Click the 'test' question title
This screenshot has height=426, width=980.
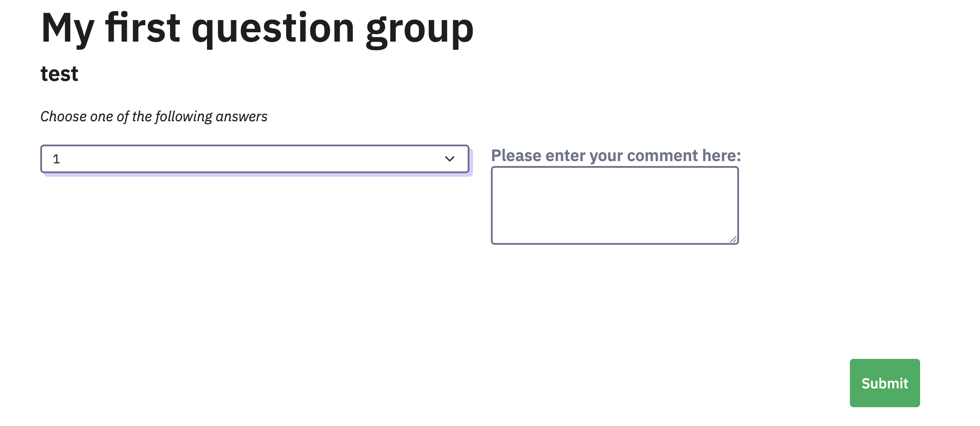click(x=59, y=74)
